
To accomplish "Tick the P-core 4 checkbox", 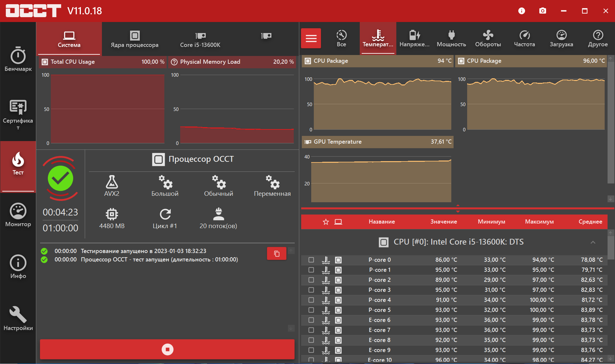I will (x=311, y=300).
